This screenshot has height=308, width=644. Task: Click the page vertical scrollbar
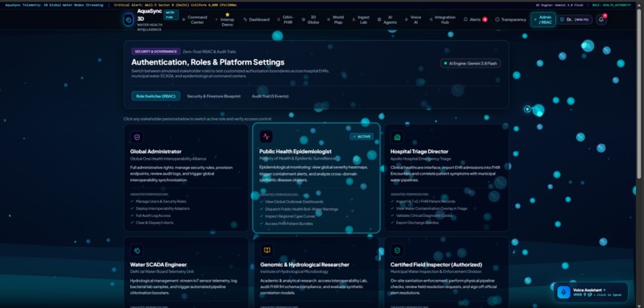click(638, 94)
